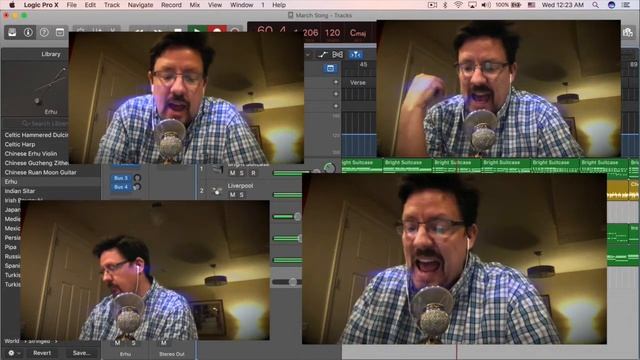The image size is (640, 360).
Task: Select Chinese Guzheng Zither patch
Action: coord(36,163)
